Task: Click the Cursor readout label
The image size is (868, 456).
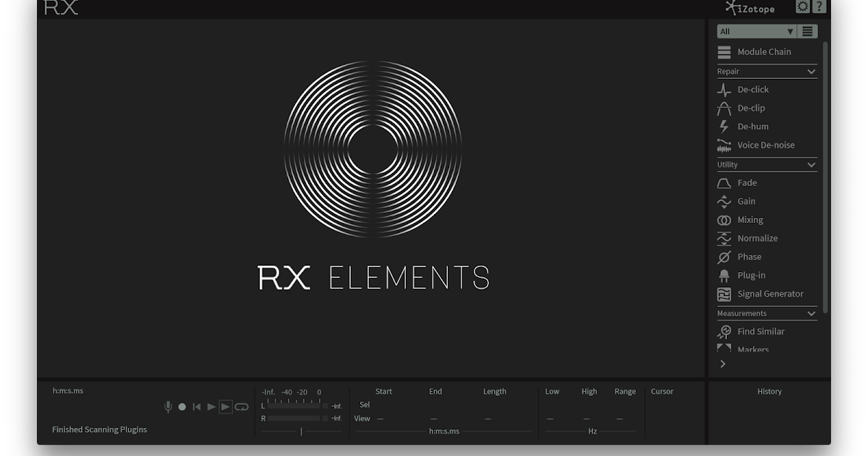Action: (x=662, y=392)
